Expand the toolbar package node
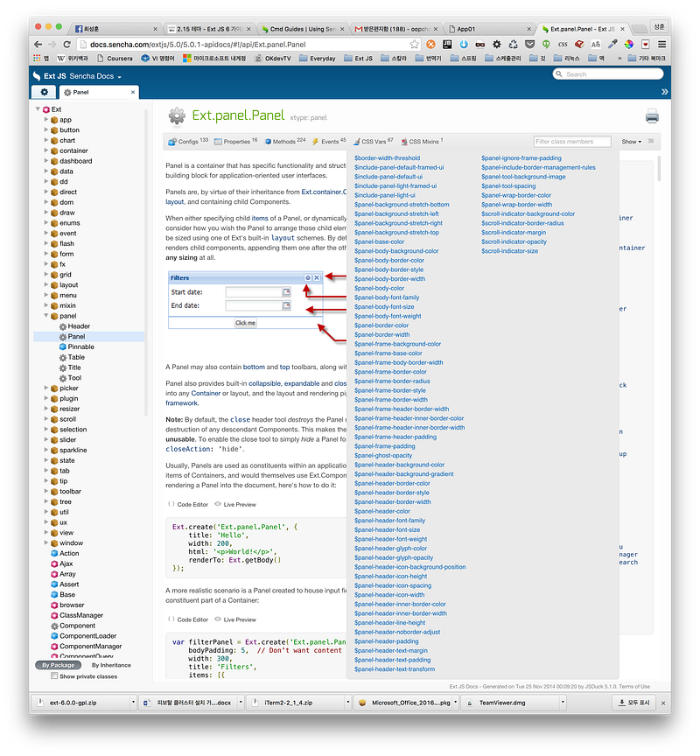 [46, 491]
